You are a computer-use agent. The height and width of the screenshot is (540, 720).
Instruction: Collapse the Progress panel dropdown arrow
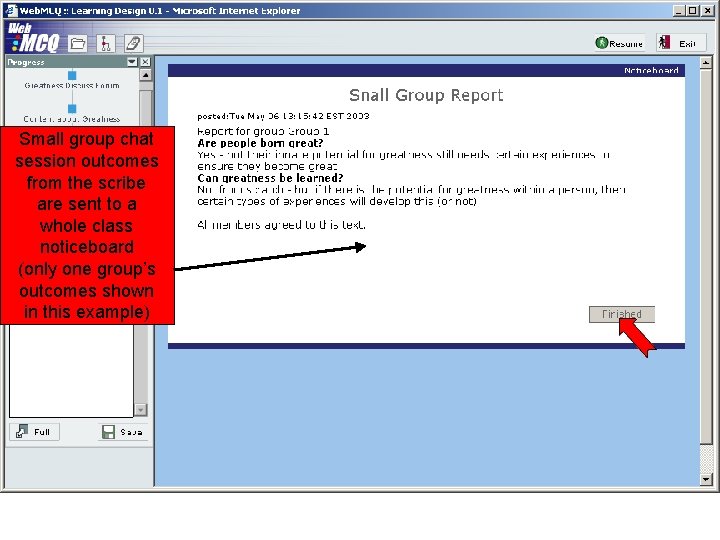[x=132, y=62]
